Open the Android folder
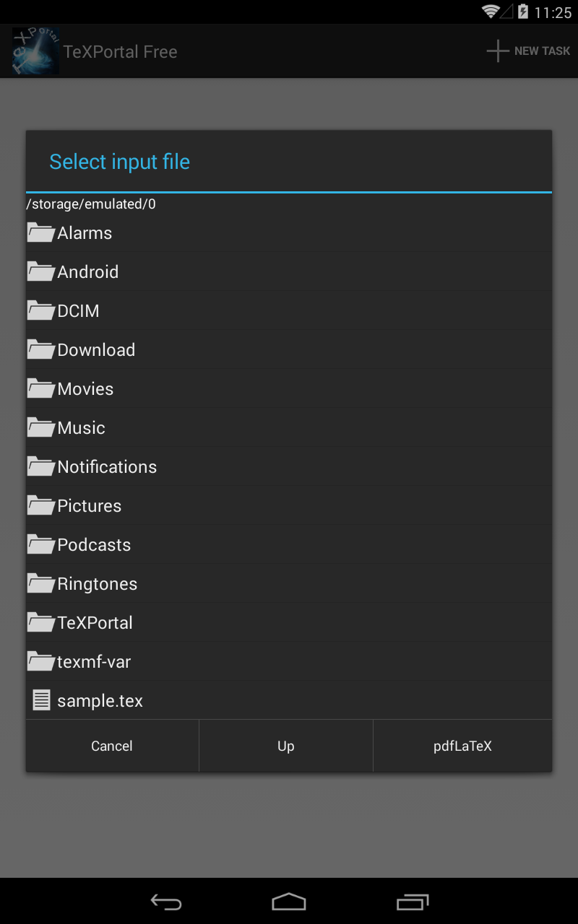The image size is (578, 924). coord(88,272)
